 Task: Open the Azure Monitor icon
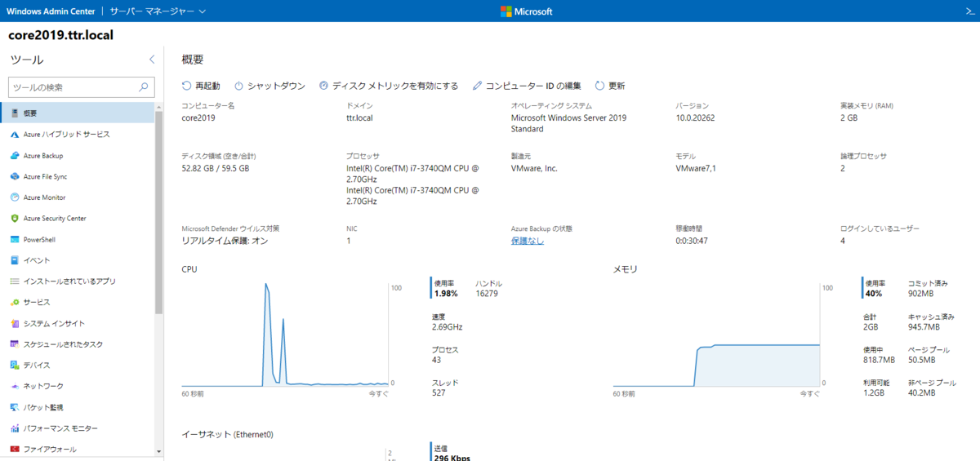pyautogui.click(x=15, y=197)
